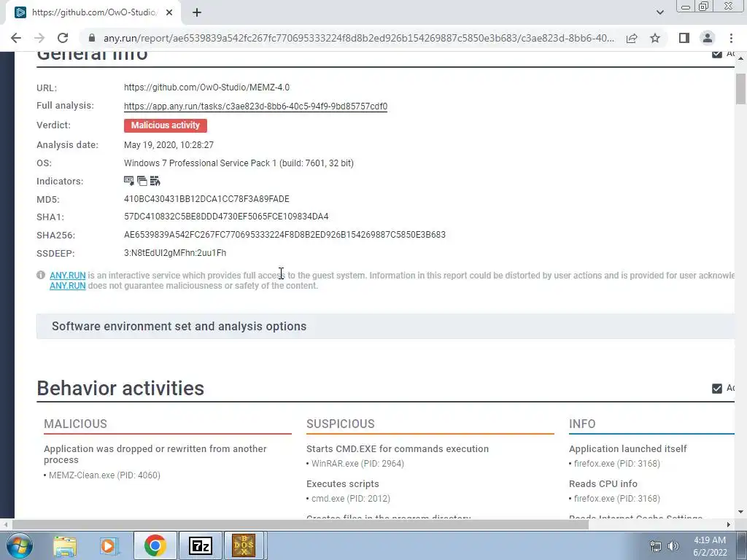
Task: Follow the second ANY.RUN link
Action: (x=68, y=286)
